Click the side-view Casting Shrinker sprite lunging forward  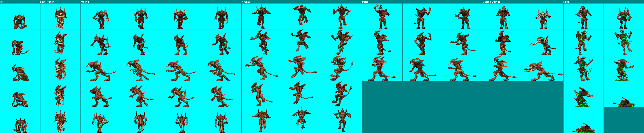click(x=543, y=71)
